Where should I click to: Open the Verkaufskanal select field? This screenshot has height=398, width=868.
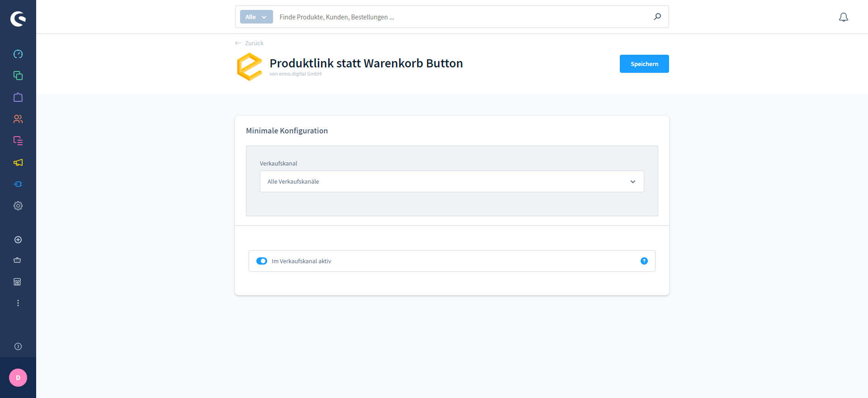tap(452, 181)
